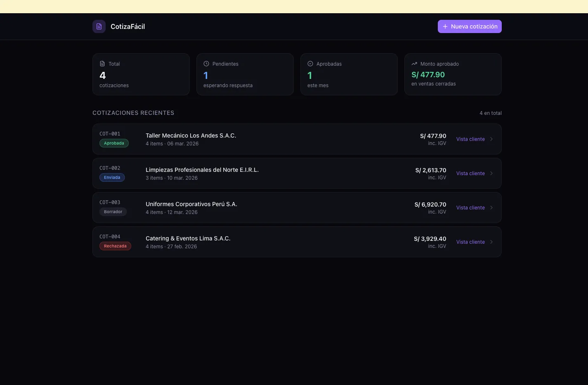Toggle the Aprobada status badge on COT-001
The width and height of the screenshot is (588, 385).
114,143
